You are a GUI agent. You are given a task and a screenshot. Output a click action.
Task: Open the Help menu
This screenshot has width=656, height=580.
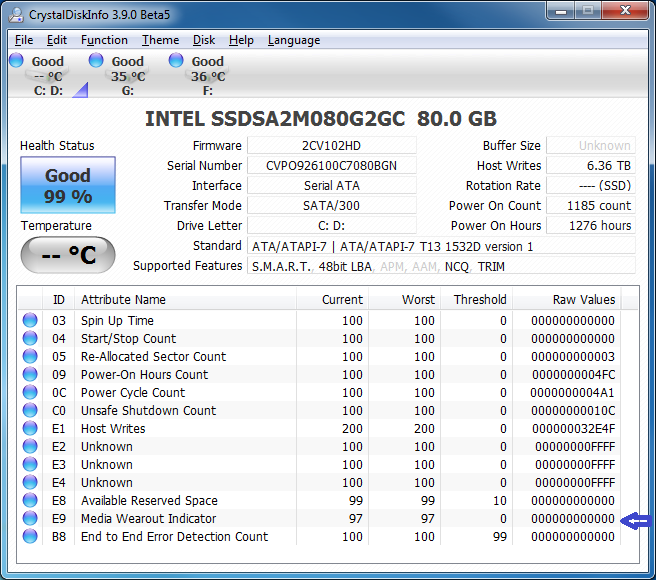pos(241,40)
